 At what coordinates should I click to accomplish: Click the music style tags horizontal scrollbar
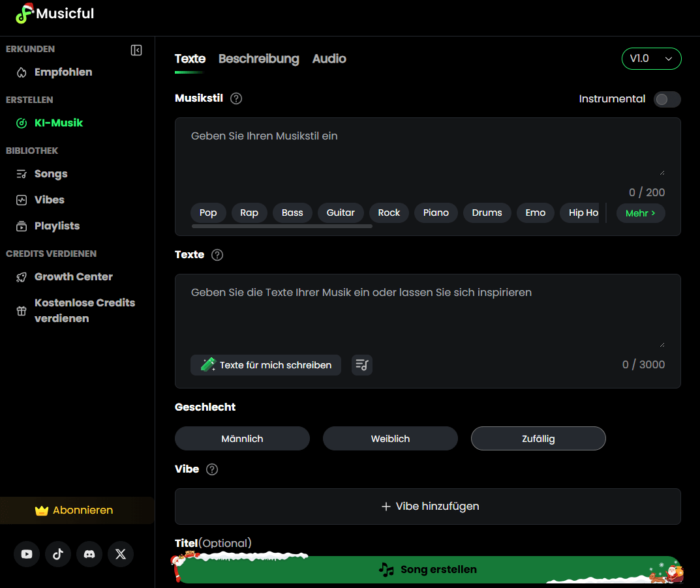coord(282,226)
